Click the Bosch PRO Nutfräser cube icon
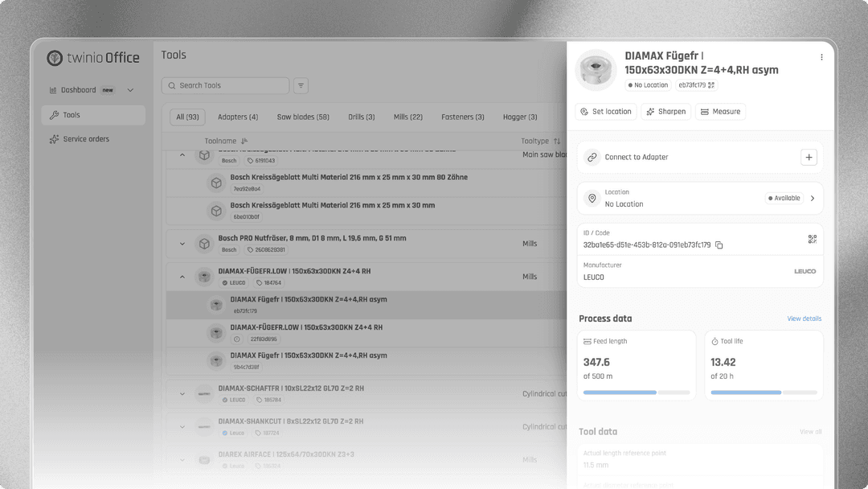The width and height of the screenshot is (868, 489). (204, 244)
